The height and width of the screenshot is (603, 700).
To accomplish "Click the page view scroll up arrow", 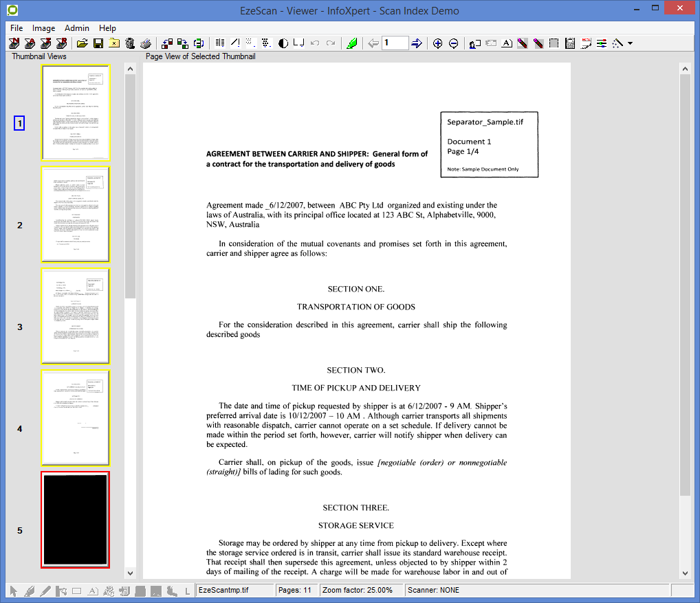I will pyautogui.click(x=685, y=69).
